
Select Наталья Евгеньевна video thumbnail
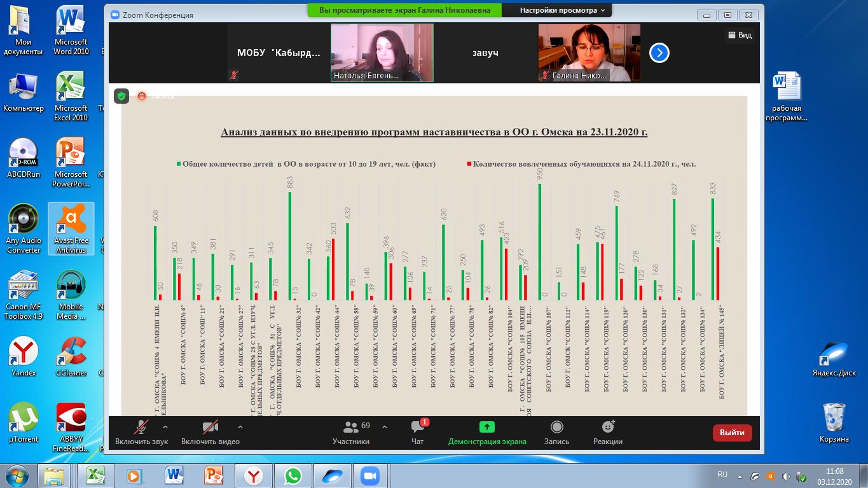click(382, 53)
